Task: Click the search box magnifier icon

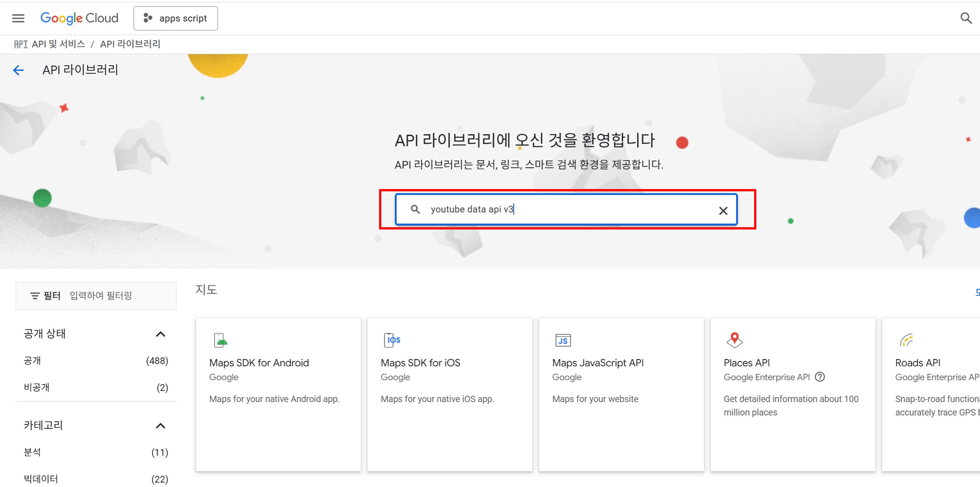Action: [415, 209]
